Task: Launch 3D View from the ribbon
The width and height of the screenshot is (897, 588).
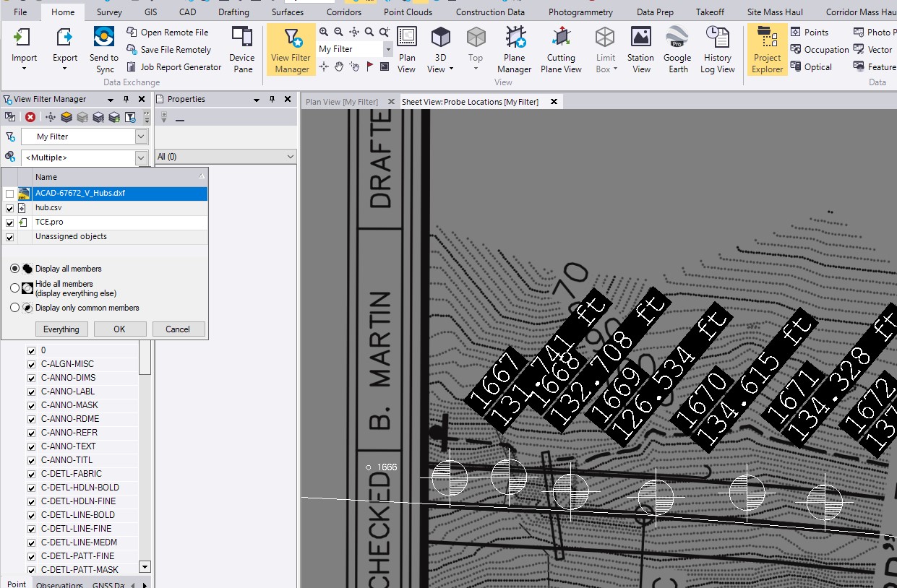Action: [x=439, y=49]
